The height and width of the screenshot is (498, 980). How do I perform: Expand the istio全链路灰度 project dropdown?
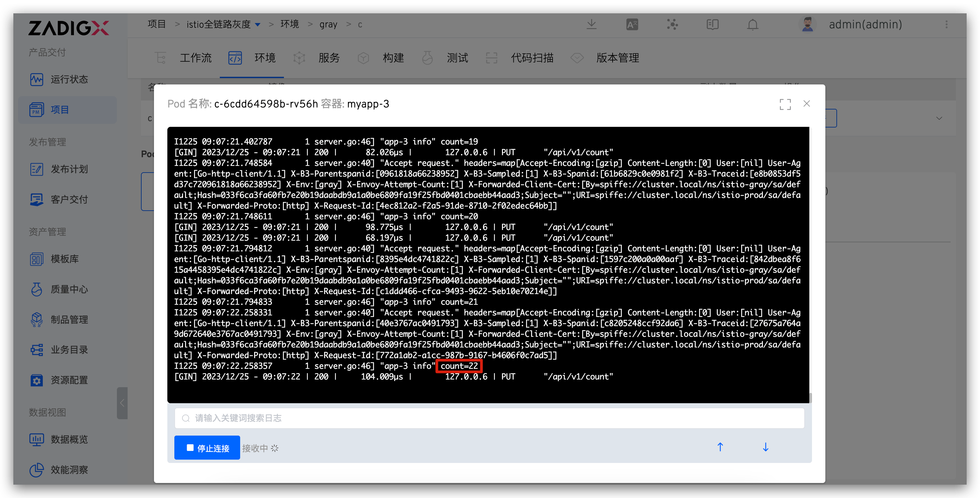click(258, 25)
